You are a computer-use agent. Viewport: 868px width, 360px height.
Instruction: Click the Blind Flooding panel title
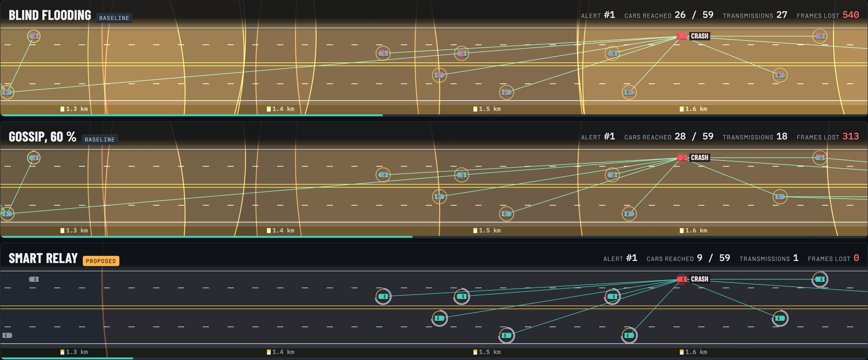[x=50, y=15]
